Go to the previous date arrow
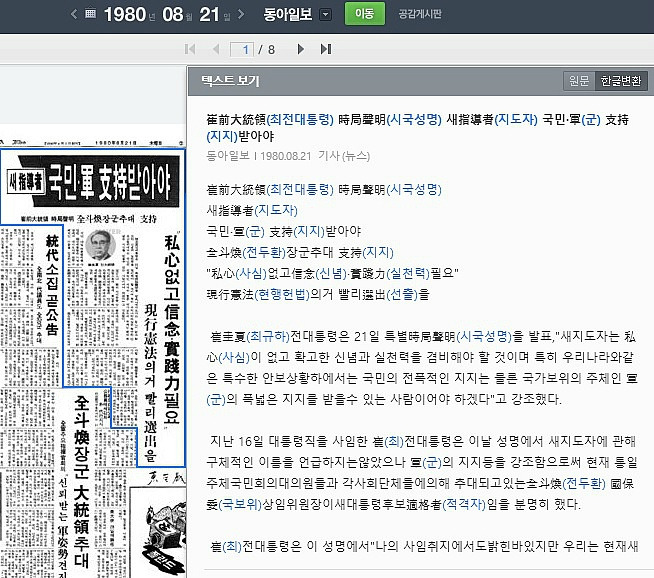 point(74,14)
